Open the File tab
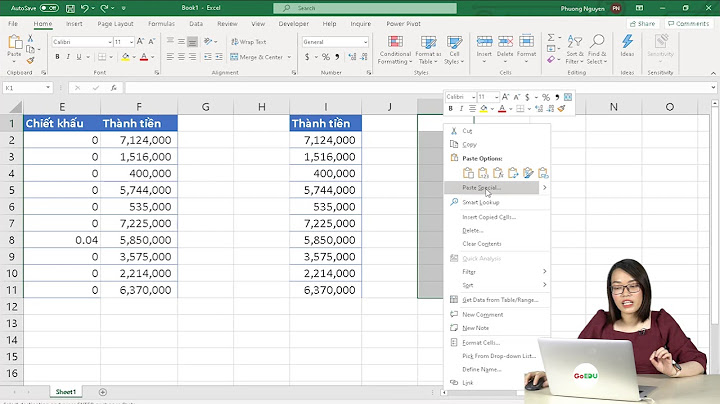 (x=13, y=23)
